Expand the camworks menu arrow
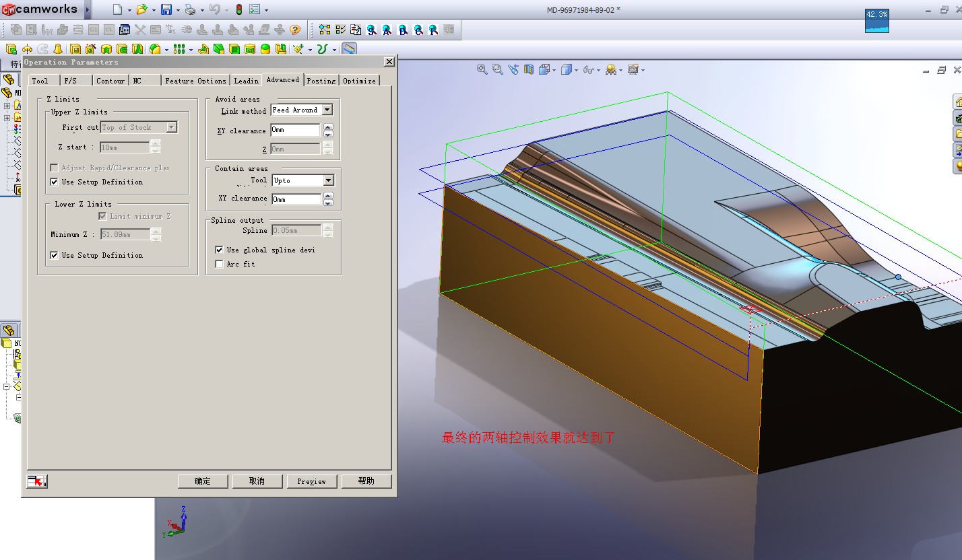The image size is (962, 560). click(88, 9)
